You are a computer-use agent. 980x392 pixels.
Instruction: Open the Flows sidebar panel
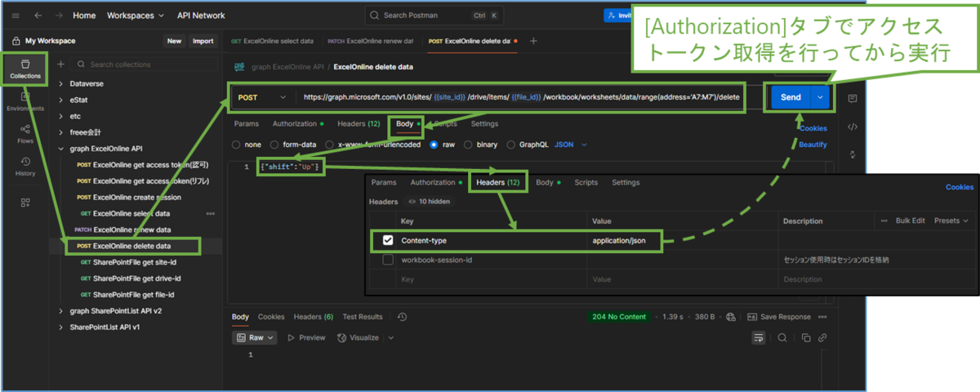click(x=24, y=133)
